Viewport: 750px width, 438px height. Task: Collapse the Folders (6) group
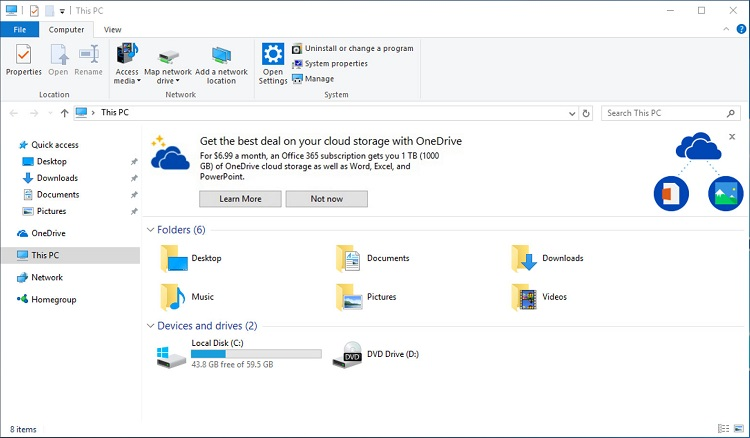(x=150, y=230)
